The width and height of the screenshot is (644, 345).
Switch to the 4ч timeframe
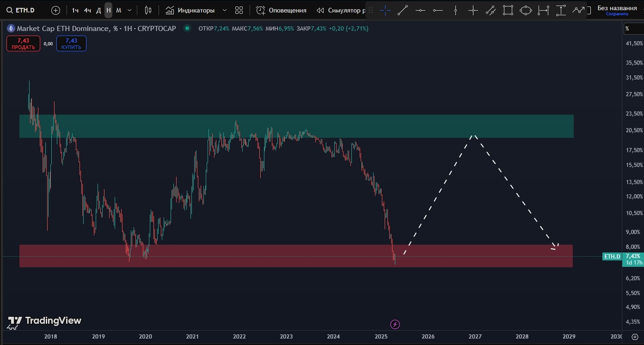coord(87,10)
